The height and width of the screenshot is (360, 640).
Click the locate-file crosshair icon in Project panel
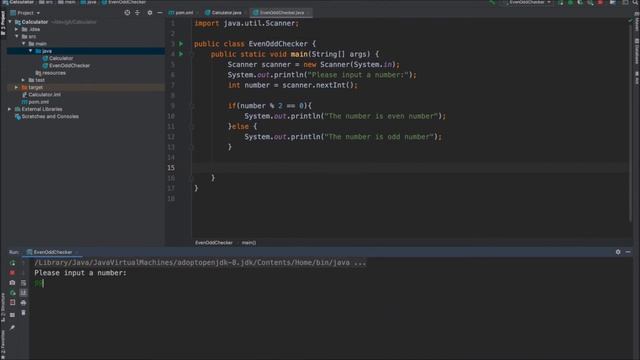coord(127,13)
